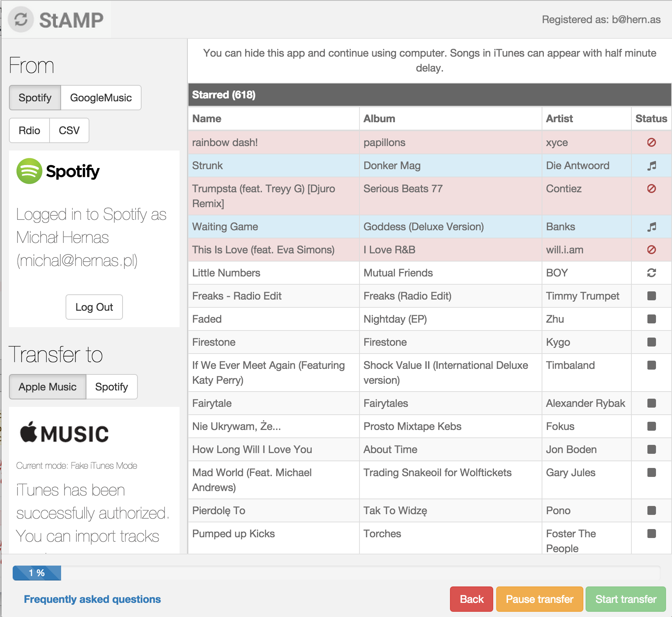
Task: Click the Spotify logo in source panel
Action: pos(58,171)
